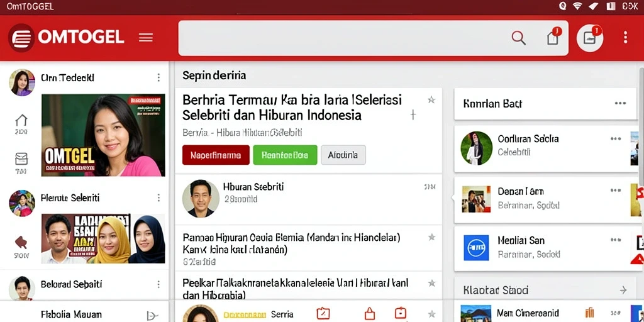Click the dark red sidebar icon
The height and width of the screenshot is (322, 644).
coord(21,242)
